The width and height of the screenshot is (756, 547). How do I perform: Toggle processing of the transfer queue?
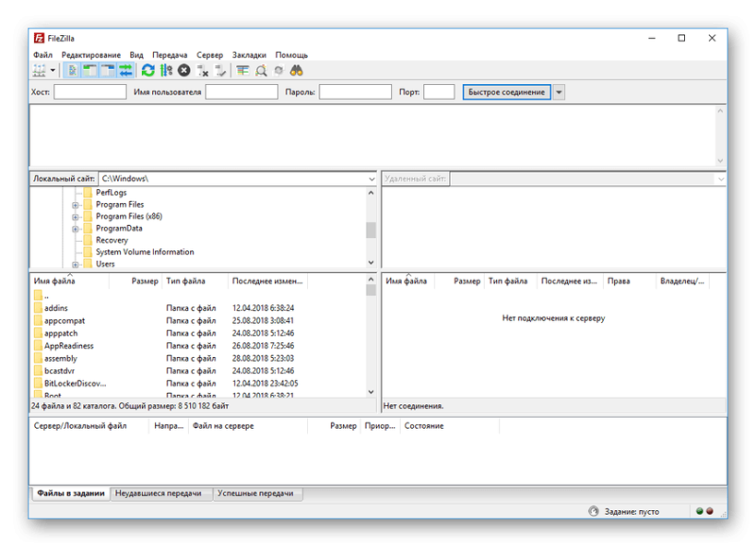pyautogui.click(x=166, y=71)
